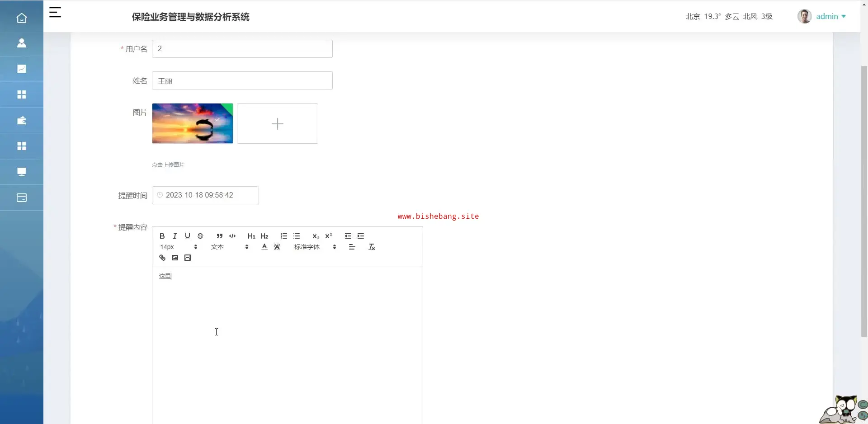Viewport: 868px width, 424px height.
Task: Open the line chart icon in the sidebar
Action: 22,69
